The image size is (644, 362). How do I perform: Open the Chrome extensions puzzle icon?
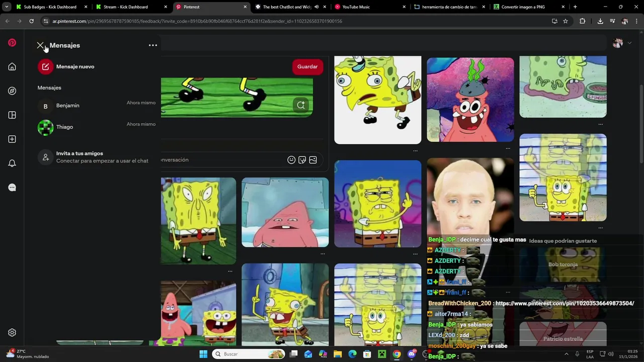click(x=583, y=21)
